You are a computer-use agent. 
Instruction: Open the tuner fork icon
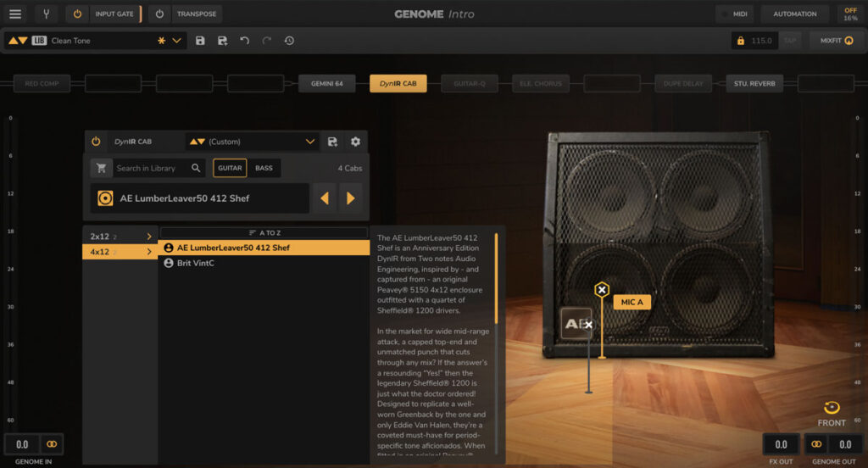pos(47,14)
